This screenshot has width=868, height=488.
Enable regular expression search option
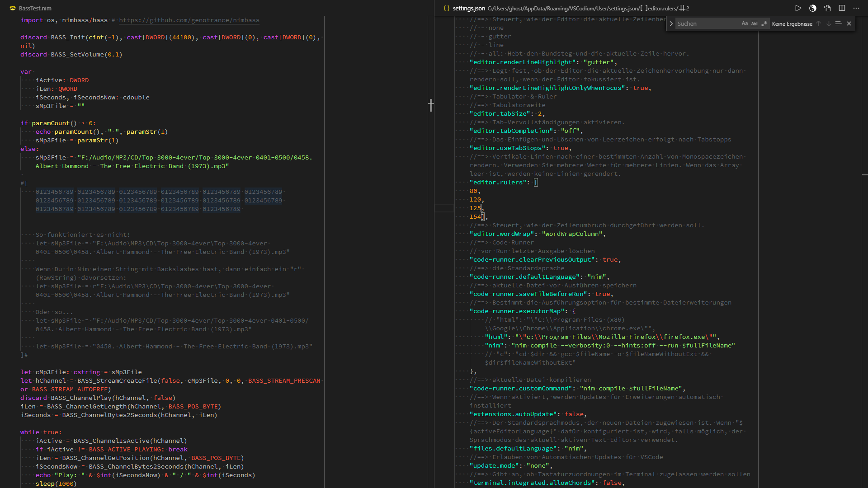[x=764, y=23]
